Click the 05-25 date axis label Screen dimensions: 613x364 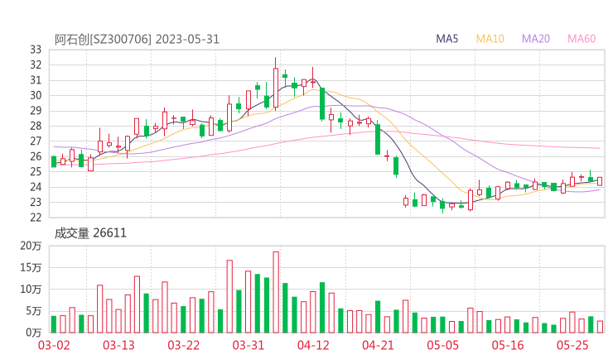pyautogui.click(x=572, y=345)
